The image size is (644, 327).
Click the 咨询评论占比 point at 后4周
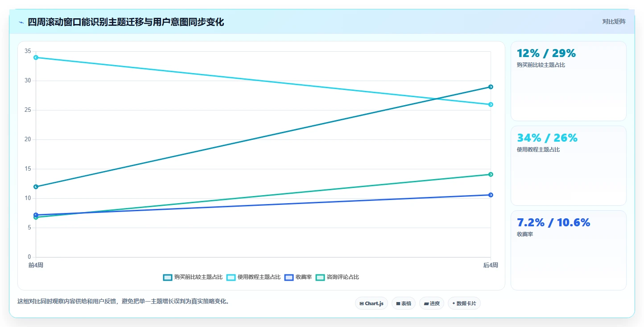point(491,174)
